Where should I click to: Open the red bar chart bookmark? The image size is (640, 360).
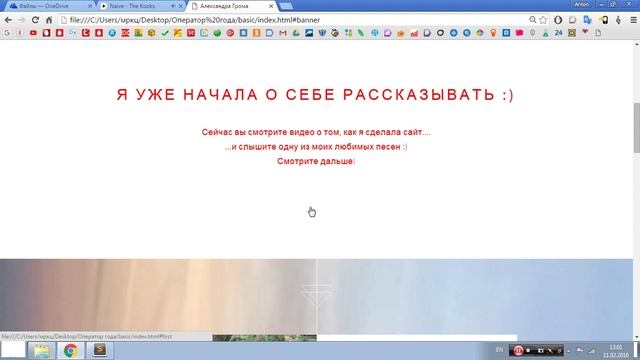414,33
